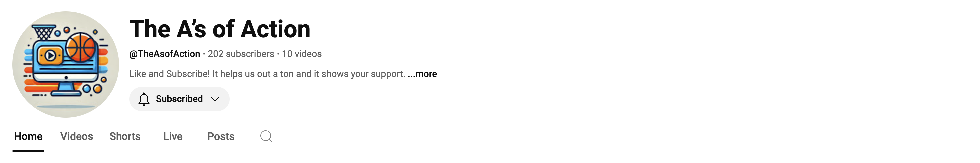This screenshot has height=163, width=980.
Task: Click the 10 videos count
Action: point(302,54)
